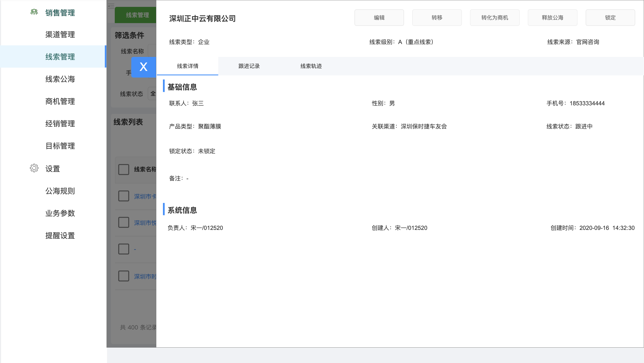Screen dimensions: 644x363
Task: Click 释放公海 button
Action: click(552, 18)
